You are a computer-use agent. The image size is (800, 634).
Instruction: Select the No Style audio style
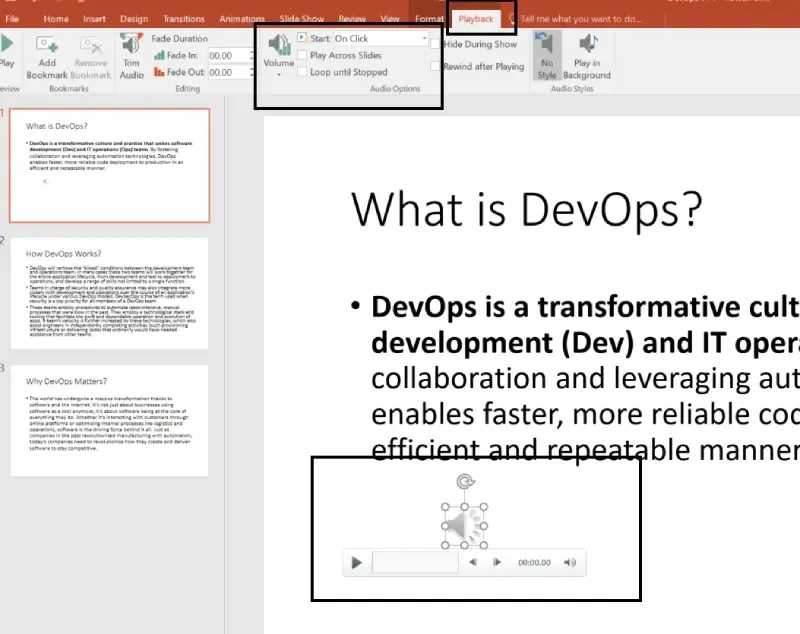546,55
